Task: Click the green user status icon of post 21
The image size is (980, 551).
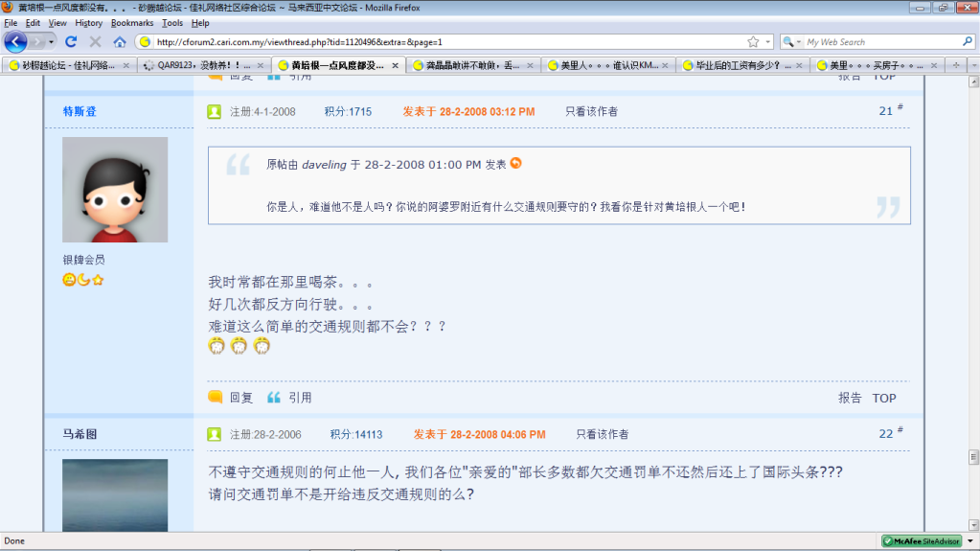Action: [215, 112]
